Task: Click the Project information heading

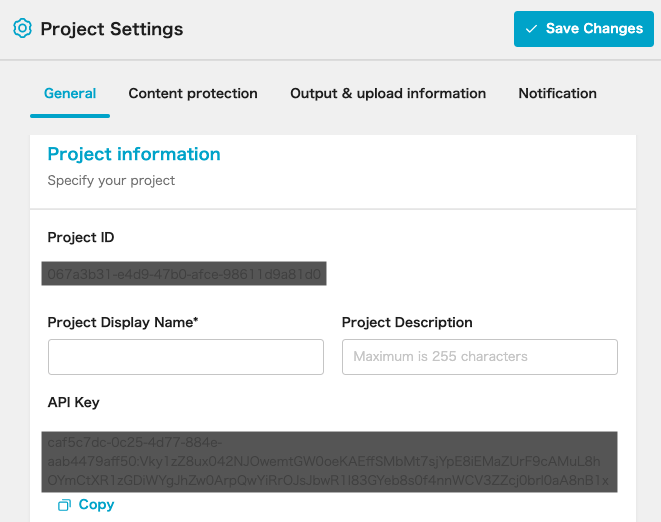Action: pyautogui.click(x=134, y=154)
